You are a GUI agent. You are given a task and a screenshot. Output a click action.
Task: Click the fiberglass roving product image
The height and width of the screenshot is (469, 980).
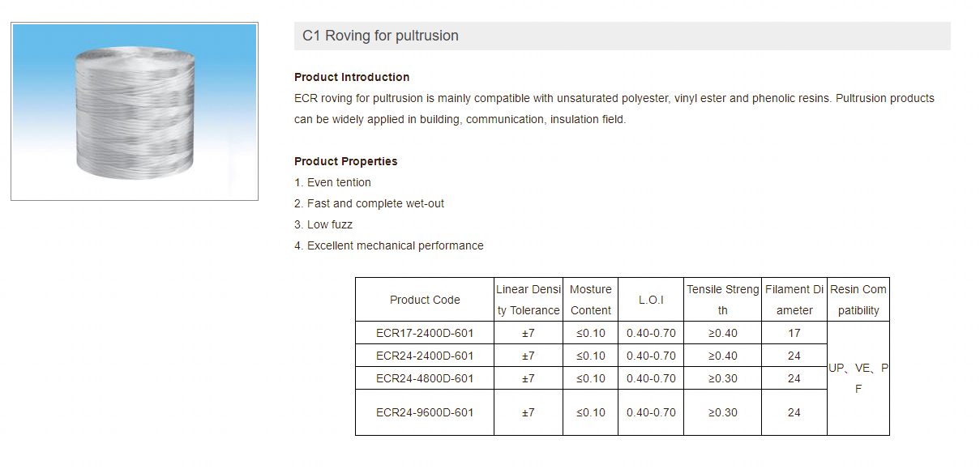click(x=135, y=111)
